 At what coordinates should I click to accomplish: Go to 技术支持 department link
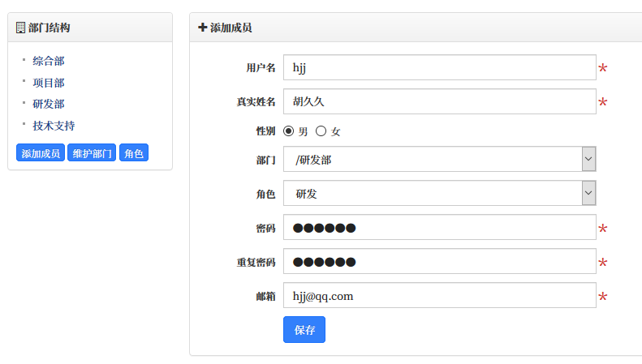[54, 126]
